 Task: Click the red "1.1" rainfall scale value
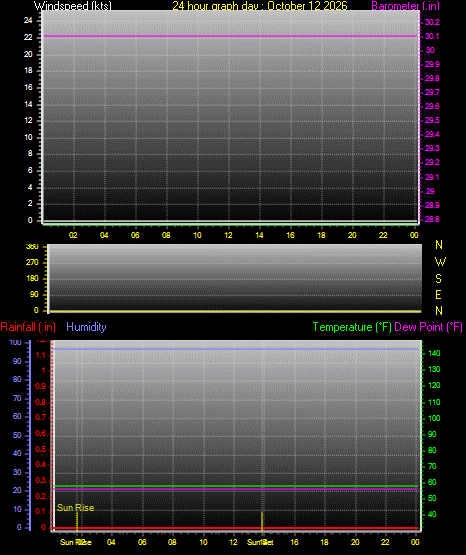click(41, 355)
